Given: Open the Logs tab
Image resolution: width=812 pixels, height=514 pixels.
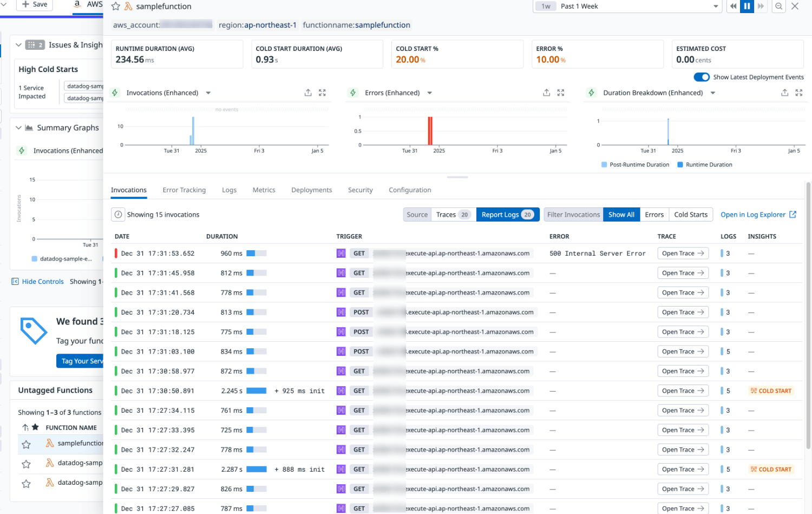Looking at the screenshot, I should point(229,190).
